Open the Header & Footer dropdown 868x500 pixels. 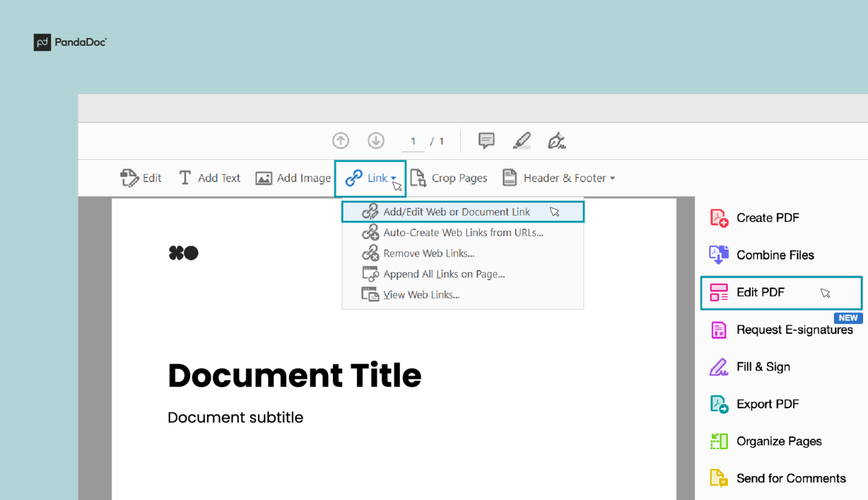559,178
